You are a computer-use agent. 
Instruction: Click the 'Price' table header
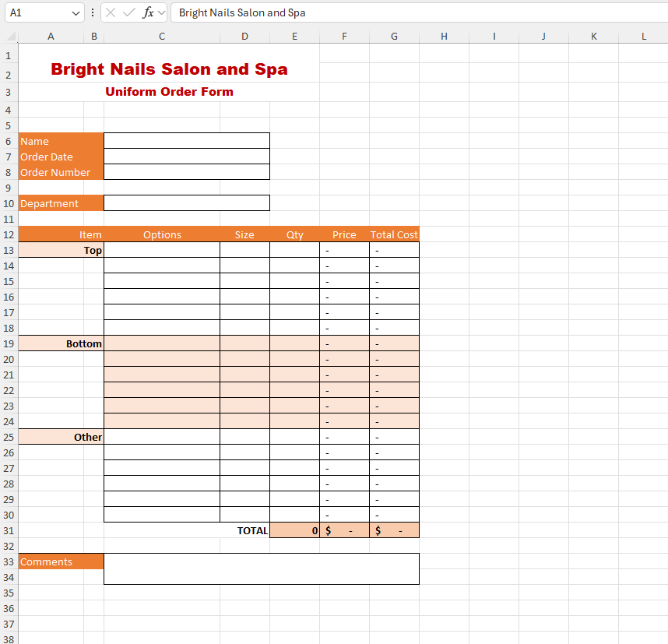click(344, 234)
